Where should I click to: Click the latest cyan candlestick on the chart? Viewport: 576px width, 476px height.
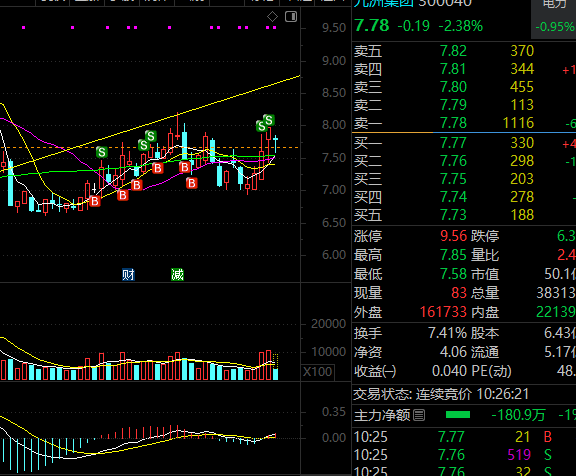[x=275, y=144]
